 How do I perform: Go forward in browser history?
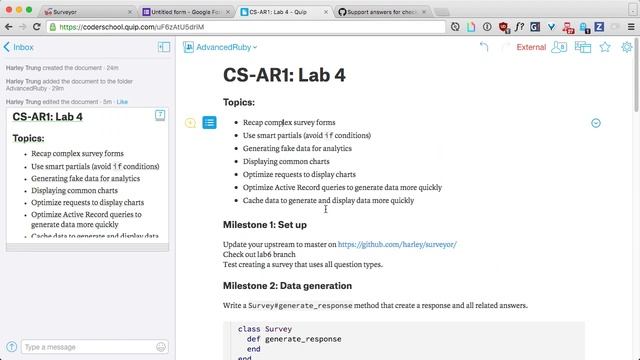tap(22, 27)
